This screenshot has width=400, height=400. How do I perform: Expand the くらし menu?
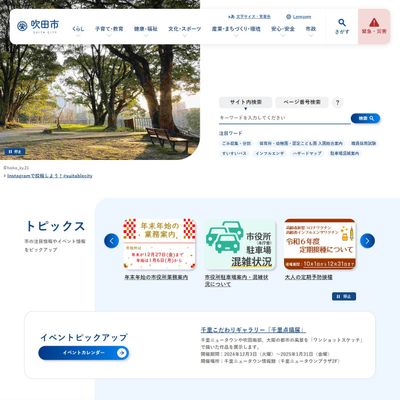pyautogui.click(x=78, y=29)
